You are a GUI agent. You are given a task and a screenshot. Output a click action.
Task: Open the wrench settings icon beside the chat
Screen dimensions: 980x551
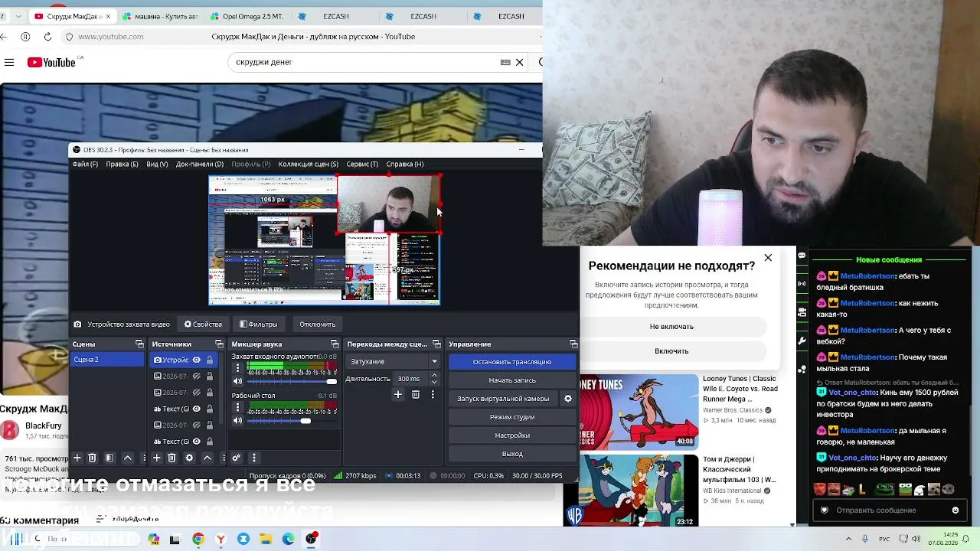click(x=802, y=341)
